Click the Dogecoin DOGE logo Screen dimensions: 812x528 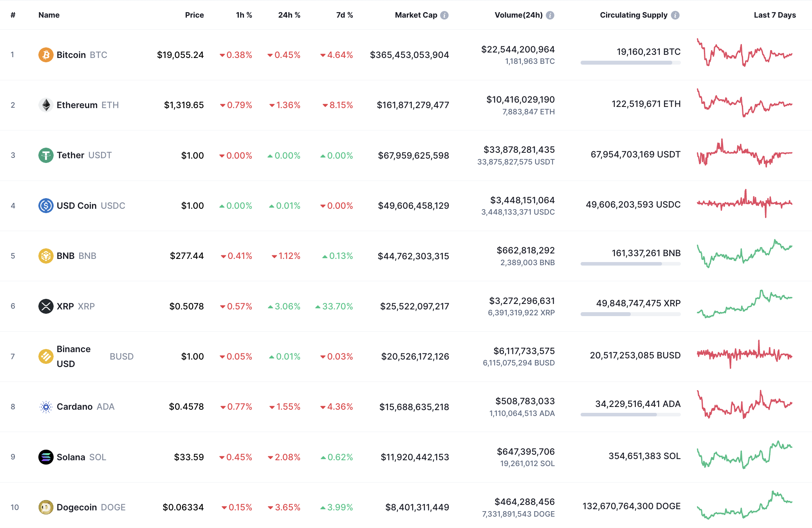coord(46,507)
